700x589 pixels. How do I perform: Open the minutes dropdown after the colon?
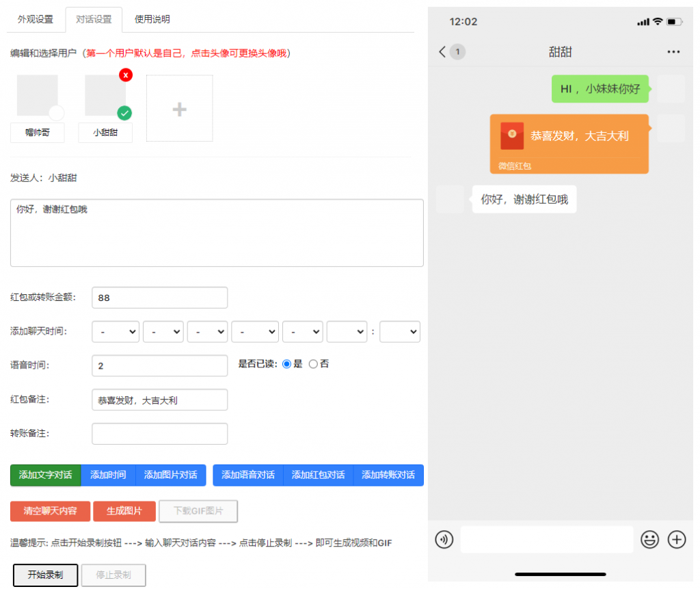click(399, 331)
